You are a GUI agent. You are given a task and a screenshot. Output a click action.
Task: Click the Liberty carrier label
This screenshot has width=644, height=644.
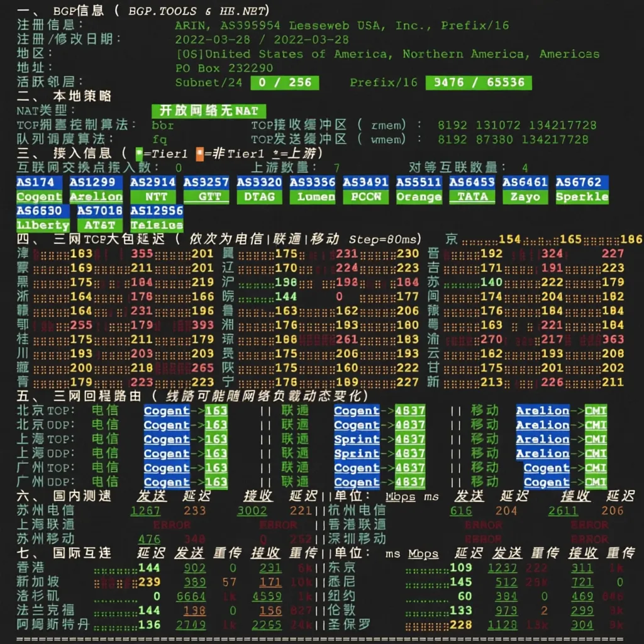[x=43, y=226]
